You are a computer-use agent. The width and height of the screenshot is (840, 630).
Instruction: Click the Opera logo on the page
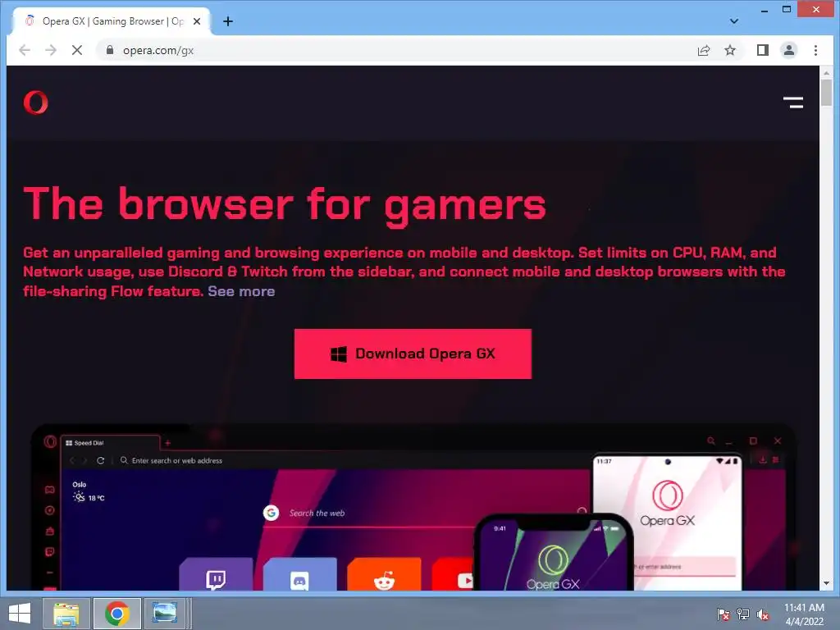(36, 103)
